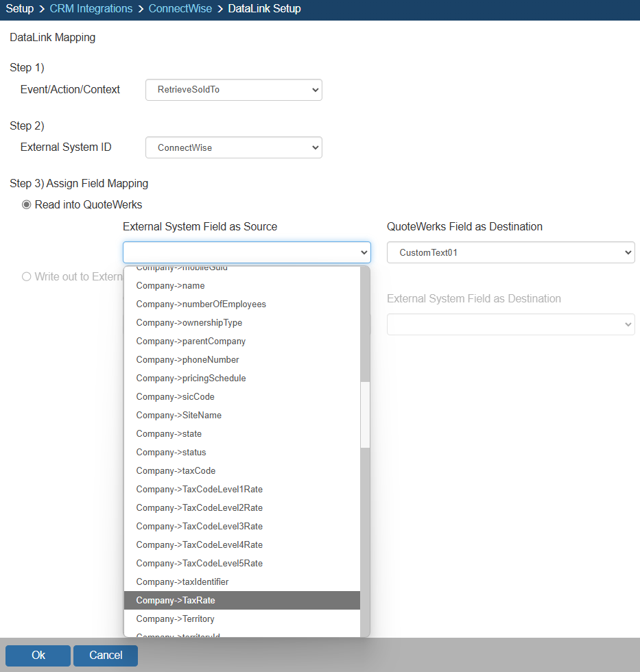The width and height of the screenshot is (640, 672).
Task: Click the dropdown list scrollbar thumb
Action: tap(365, 415)
